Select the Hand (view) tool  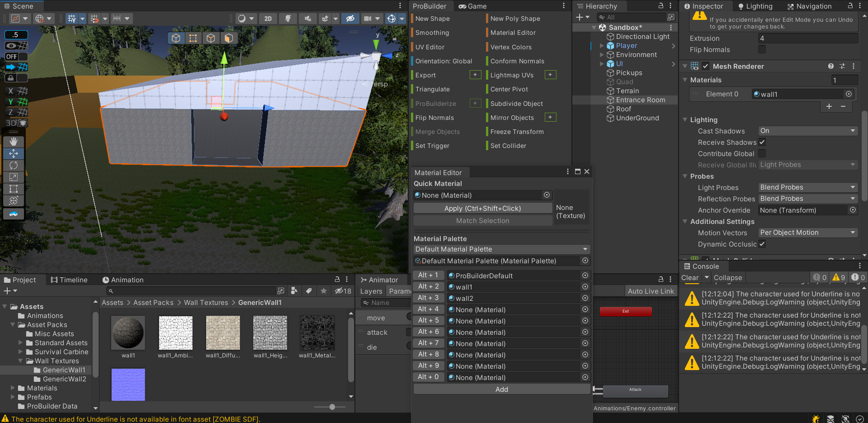pyautogui.click(x=14, y=142)
